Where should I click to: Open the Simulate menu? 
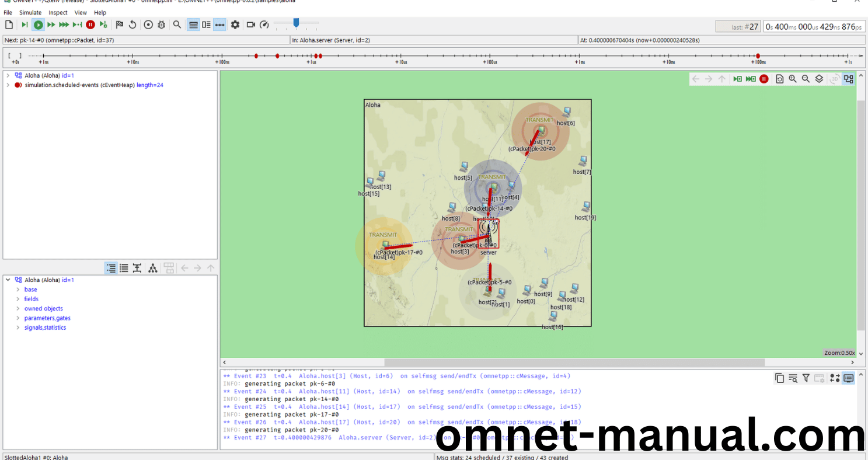click(x=30, y=12)
